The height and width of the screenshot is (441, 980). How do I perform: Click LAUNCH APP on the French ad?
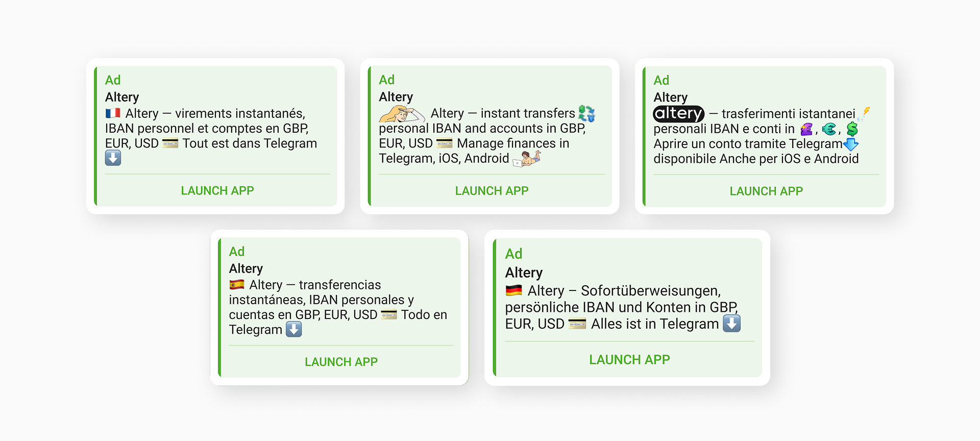tap(217, 190)
